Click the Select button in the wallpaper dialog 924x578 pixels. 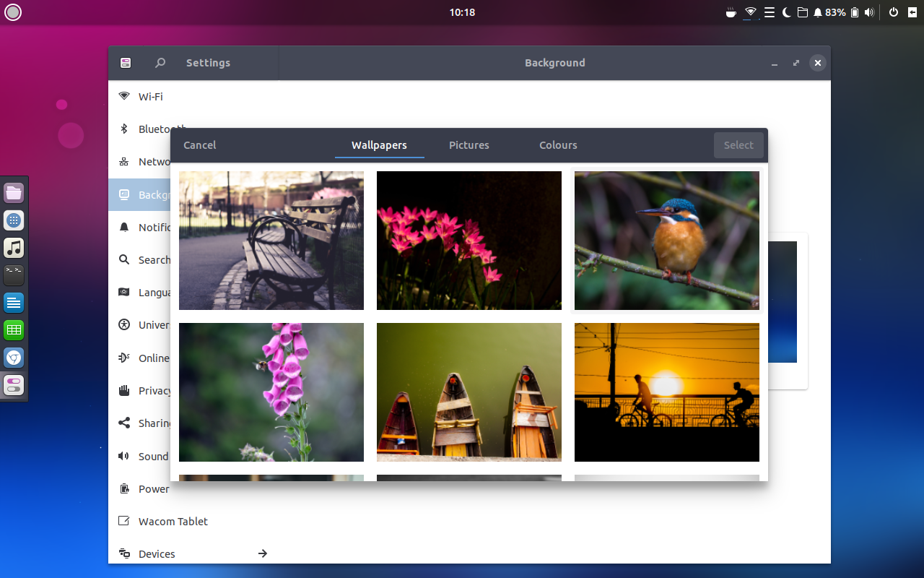(x=738, y=145)
